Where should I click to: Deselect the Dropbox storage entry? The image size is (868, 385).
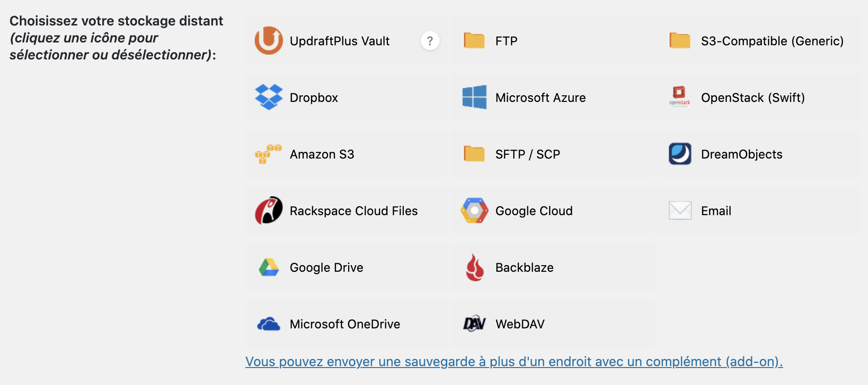point(268,97)
